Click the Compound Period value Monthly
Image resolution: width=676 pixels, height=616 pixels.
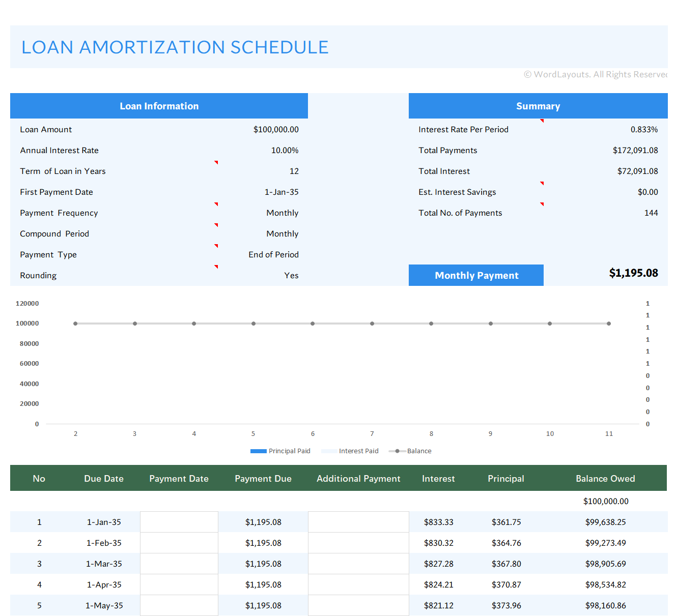click(x=283, y=234)
